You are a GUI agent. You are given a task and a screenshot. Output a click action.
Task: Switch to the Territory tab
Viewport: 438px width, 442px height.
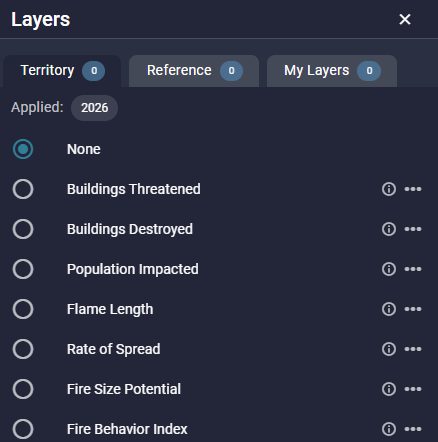[62, 71]
